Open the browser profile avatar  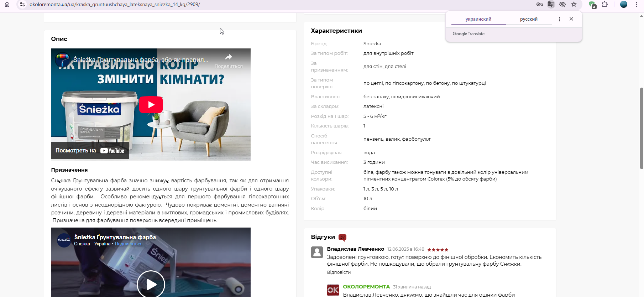[x=624, y=4]
